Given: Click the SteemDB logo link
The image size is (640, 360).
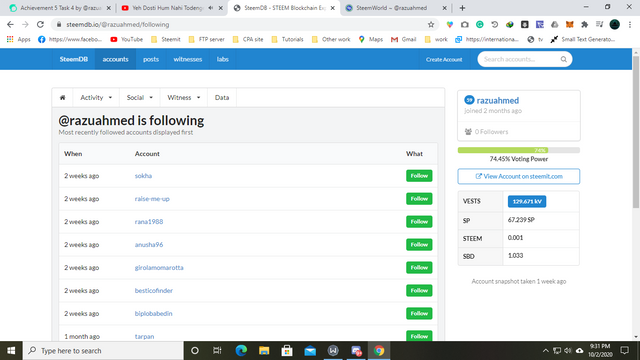Looking at the screenshot, I should pyautogui.click(x=73, y=59).
